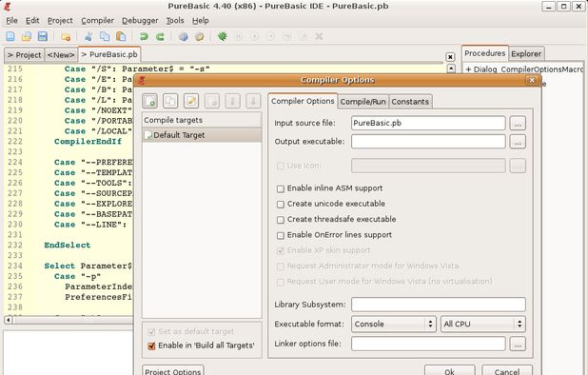Click the Request User mode for Vista checkbox

(280, 282)
